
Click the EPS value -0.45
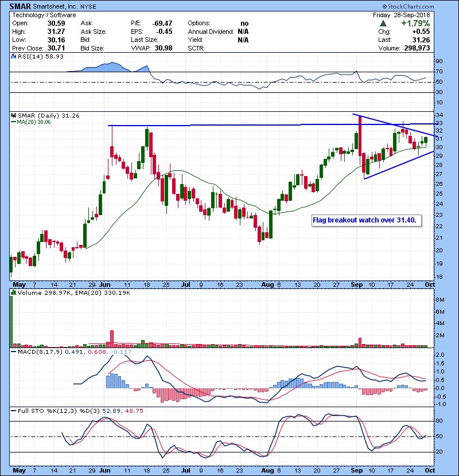(164, 32)
